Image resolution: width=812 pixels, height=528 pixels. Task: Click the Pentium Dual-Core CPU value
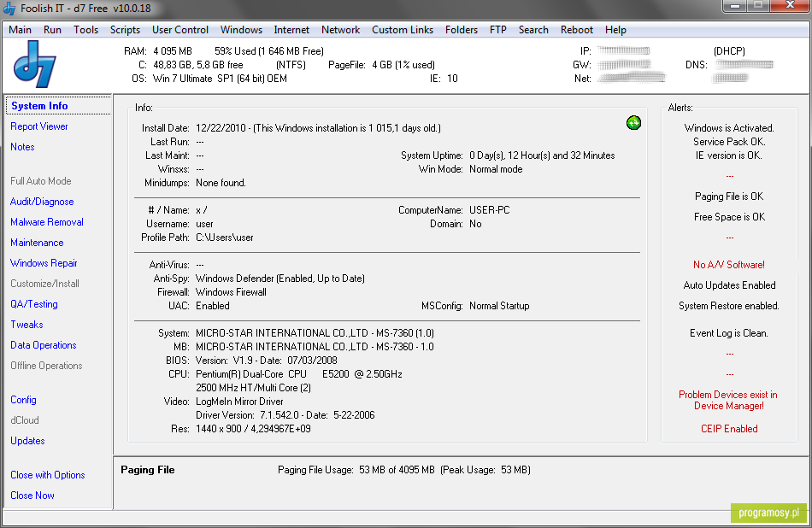click(299, 374)
